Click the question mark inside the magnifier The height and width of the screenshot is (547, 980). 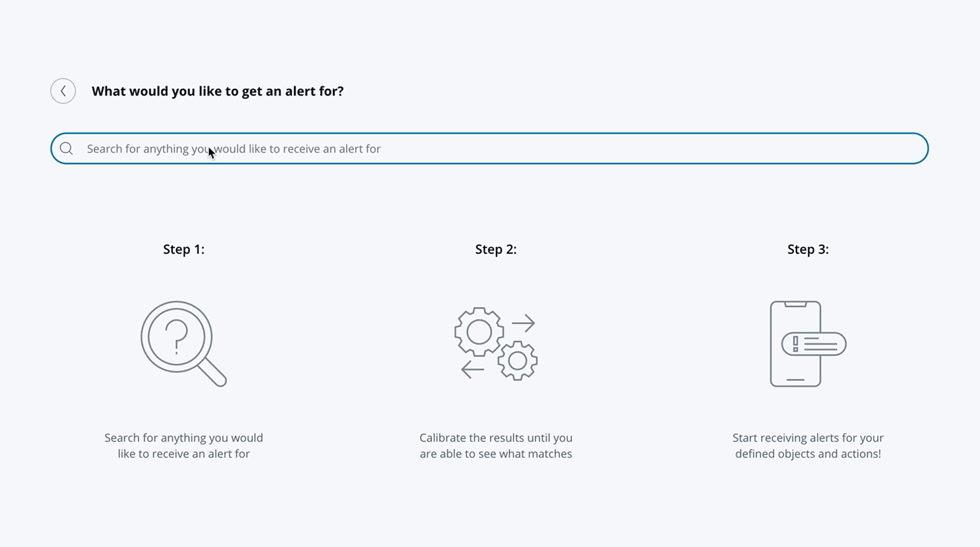[x=176, y=337]
